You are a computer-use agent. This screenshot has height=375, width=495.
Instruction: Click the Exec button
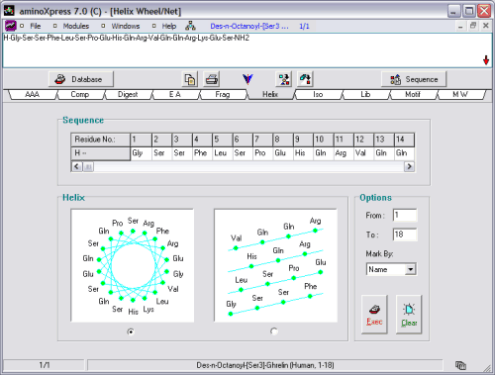click(374, 314)
